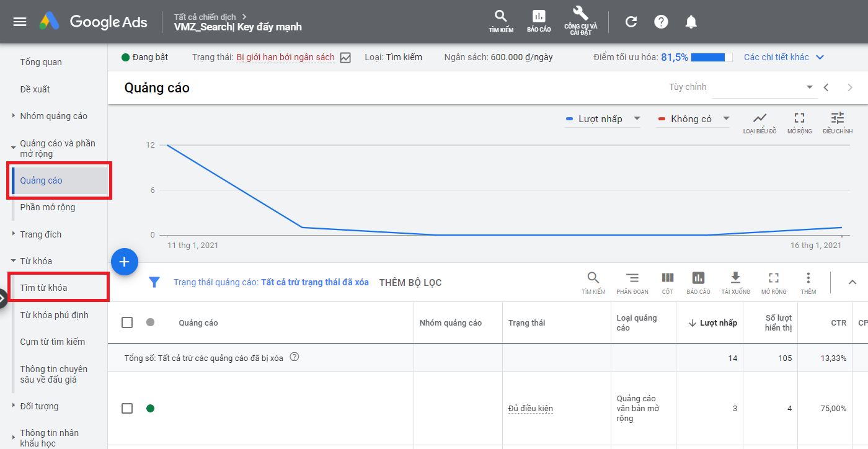Viewport: 868px width, 449px height.
Task: Click THÊM BỘ LỌC add filter button
Action: 410,282
